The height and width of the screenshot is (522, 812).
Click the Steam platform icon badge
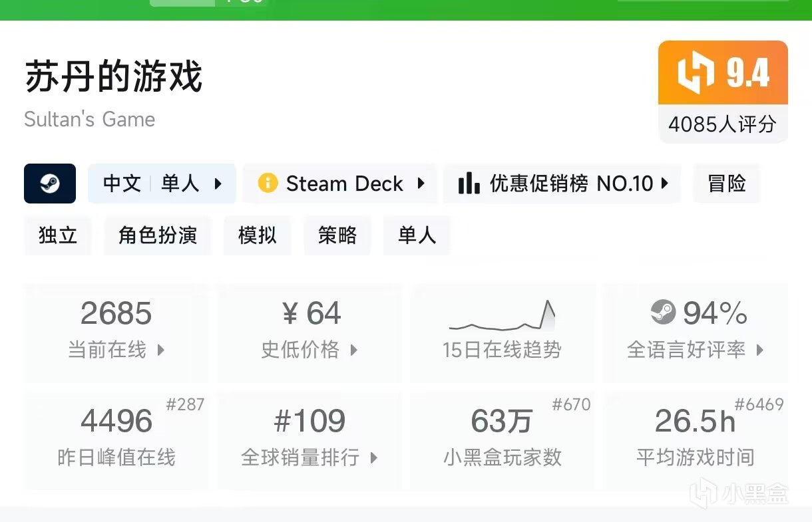(x=50, y=184)
